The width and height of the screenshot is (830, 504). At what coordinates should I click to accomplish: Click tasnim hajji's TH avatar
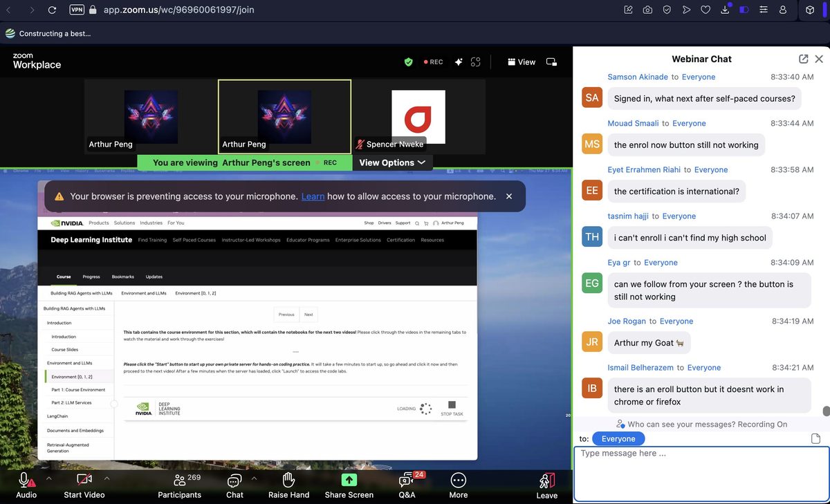coord(592,236)
